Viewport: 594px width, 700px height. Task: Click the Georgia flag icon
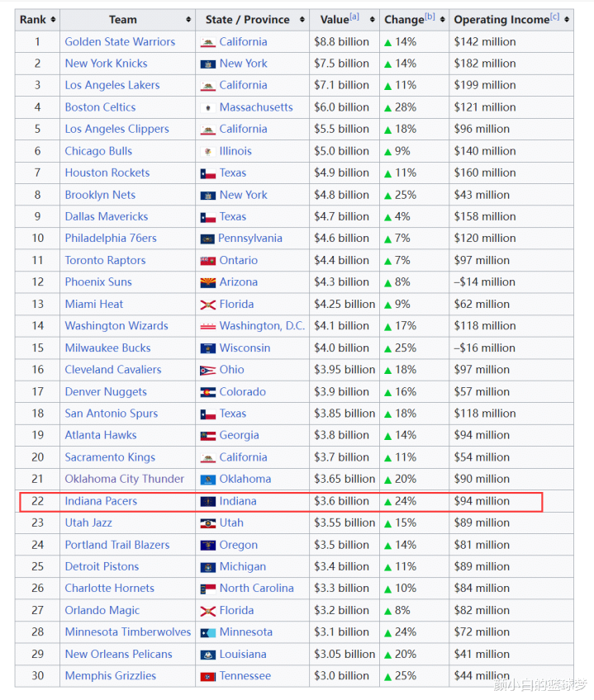208,436
